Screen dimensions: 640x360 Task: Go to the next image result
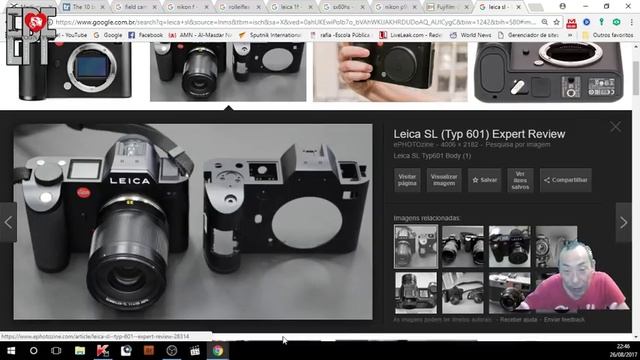point(623,222)
